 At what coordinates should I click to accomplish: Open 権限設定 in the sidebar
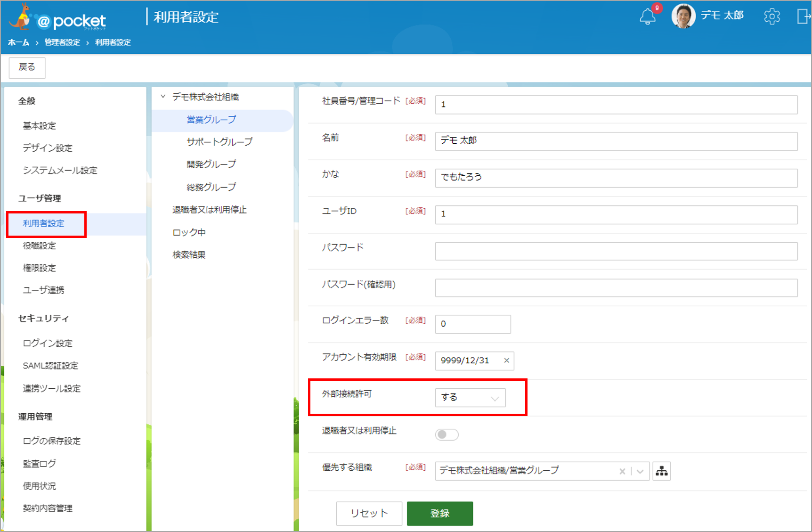coord(40,268)
